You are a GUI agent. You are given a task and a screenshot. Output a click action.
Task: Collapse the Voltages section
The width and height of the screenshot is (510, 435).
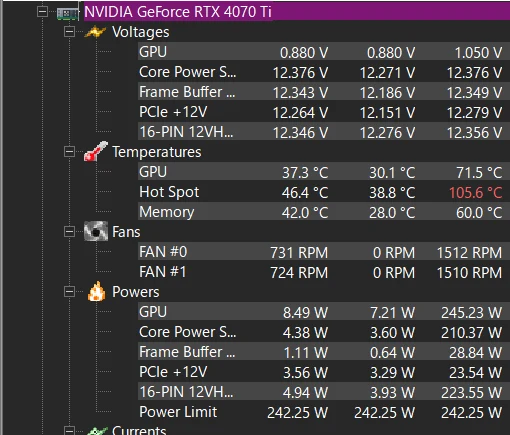pos(69,32)
